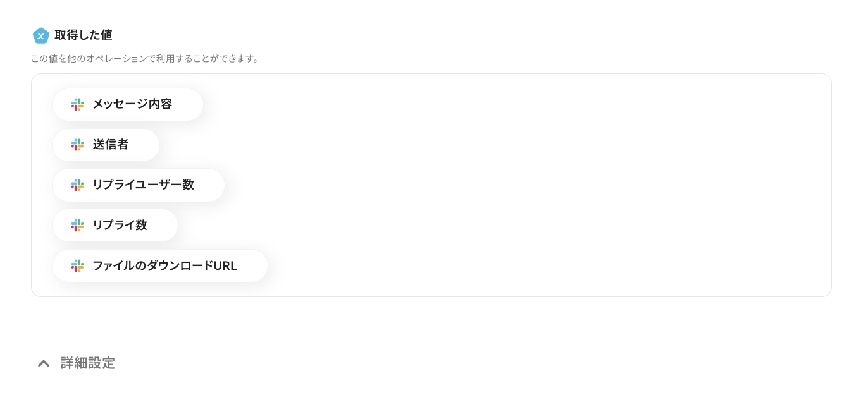
Task: Select the メッセージ内容 value label
Action: pos(132,104)
